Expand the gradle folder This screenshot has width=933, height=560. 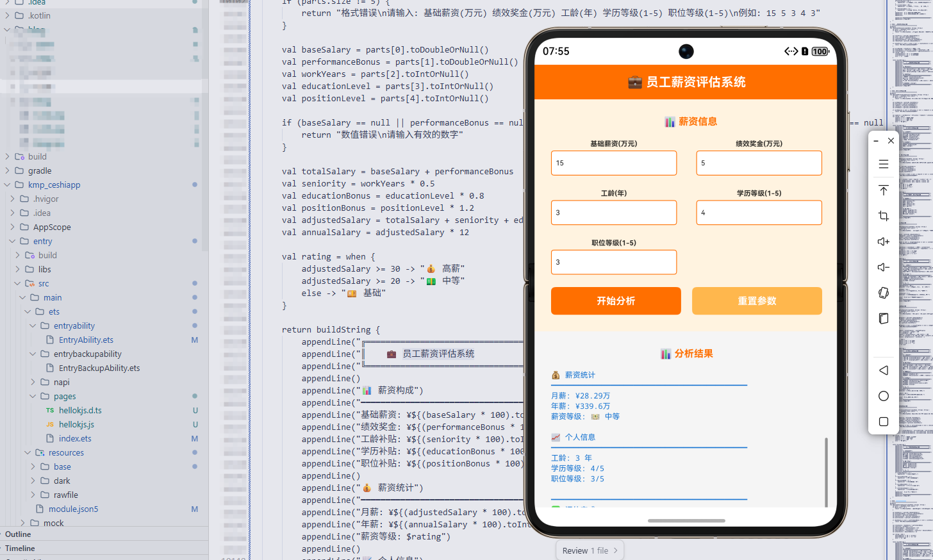[7, 170]
